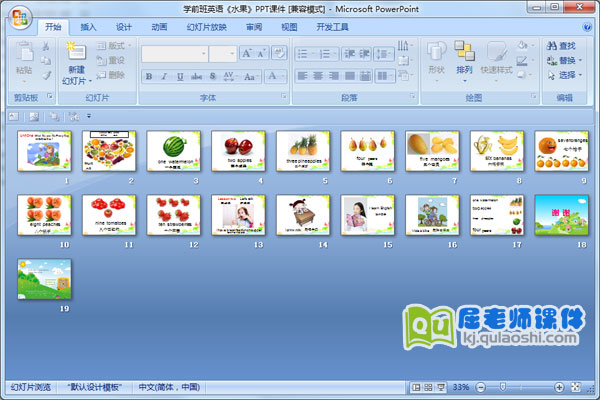The width and height of the screenshot is (600, 400).
Task: Toggle Center text alignment
Action: pos(318,76)
